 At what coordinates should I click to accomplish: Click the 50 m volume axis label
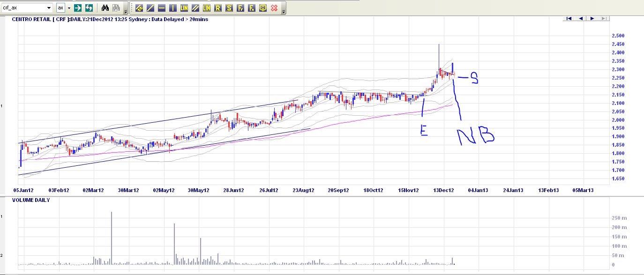618,255
